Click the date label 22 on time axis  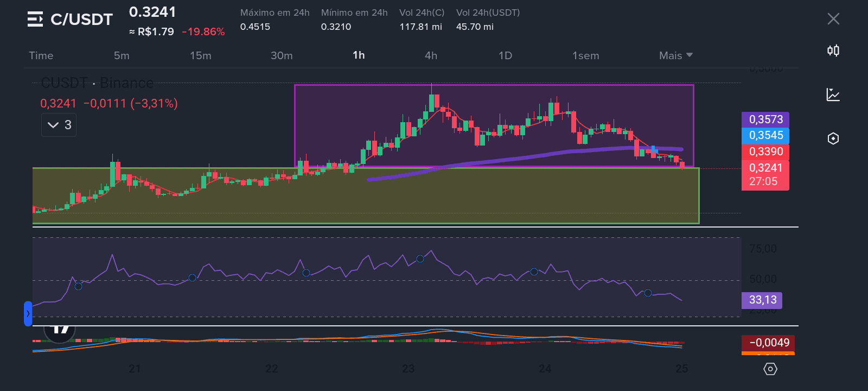[271, 369]
